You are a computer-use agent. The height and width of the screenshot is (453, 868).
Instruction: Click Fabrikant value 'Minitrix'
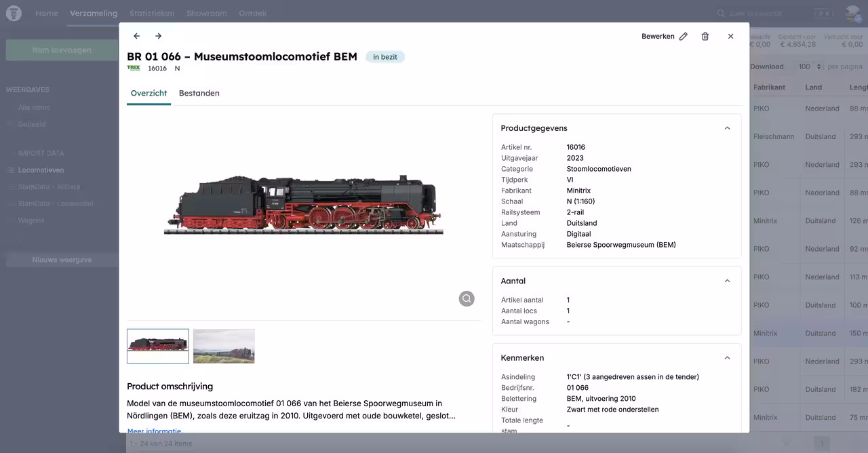tap(579, 191)
